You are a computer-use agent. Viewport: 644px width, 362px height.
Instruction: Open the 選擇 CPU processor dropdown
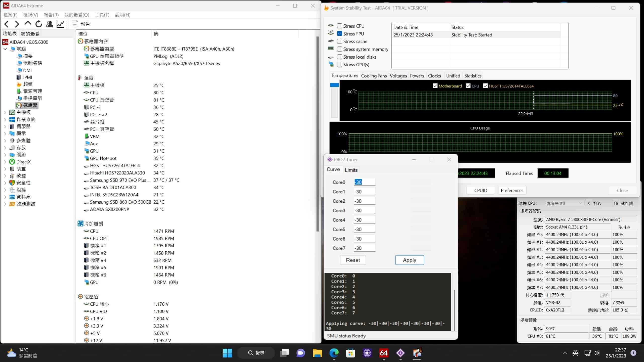[x=564, y=203]
